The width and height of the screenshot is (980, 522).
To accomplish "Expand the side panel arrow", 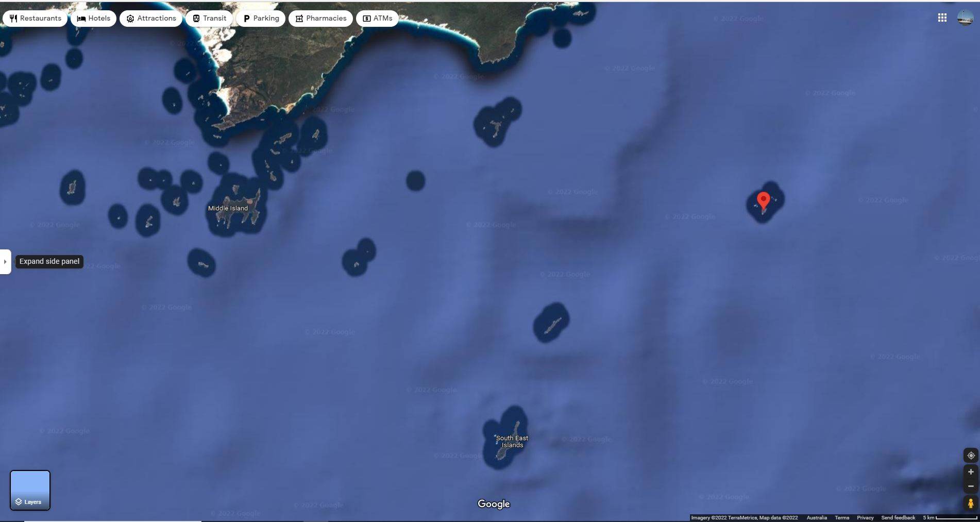I will pos(5,262).
